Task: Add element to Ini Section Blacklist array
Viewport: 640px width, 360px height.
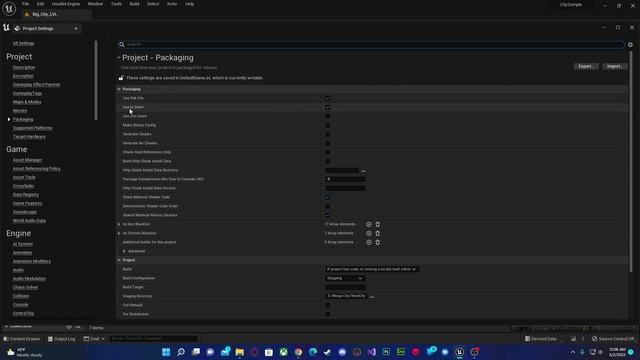Action: pos(369,233)
